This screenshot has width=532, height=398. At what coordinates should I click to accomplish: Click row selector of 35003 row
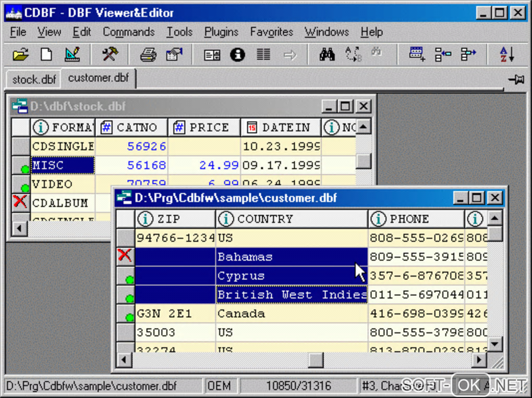(x=126, y=332)
